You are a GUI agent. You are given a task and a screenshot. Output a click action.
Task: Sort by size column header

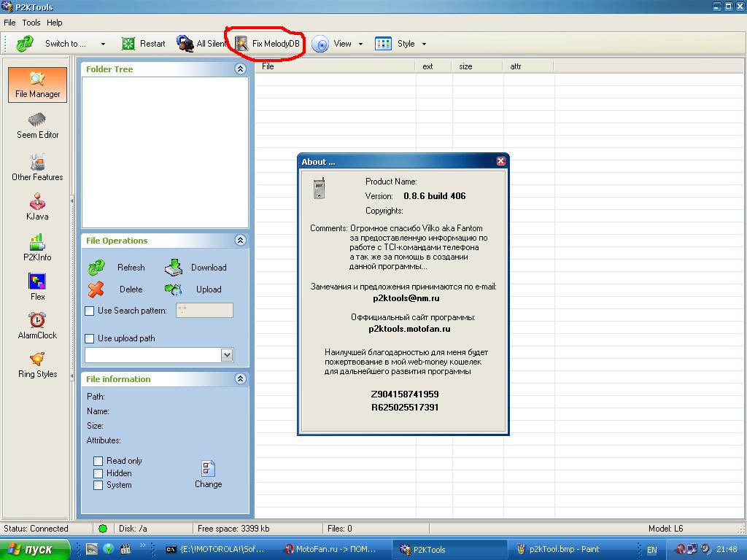click(x=477, y=66)
